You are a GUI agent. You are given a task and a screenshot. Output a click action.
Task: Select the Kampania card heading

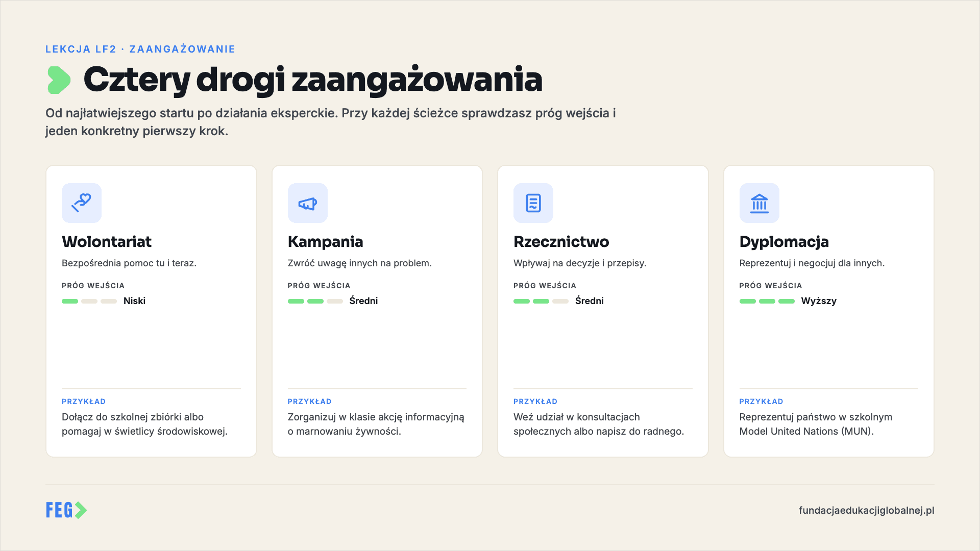(326, 241)
